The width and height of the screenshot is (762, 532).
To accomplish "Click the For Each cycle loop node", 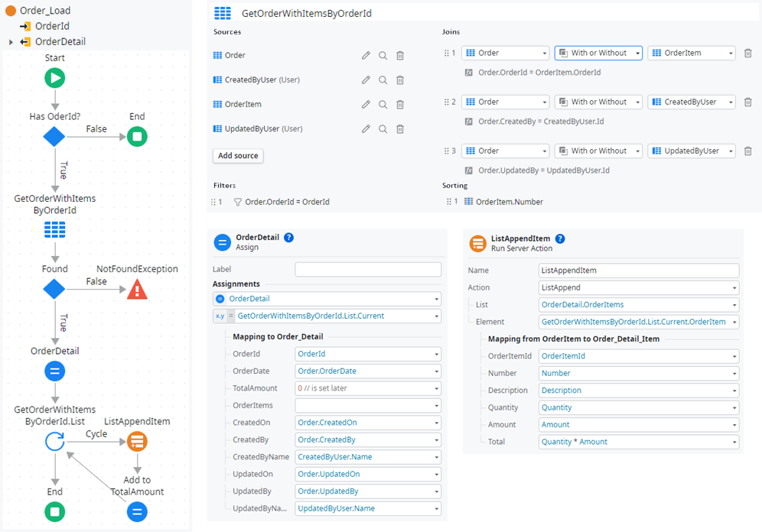I will click(x=54, y=441).
